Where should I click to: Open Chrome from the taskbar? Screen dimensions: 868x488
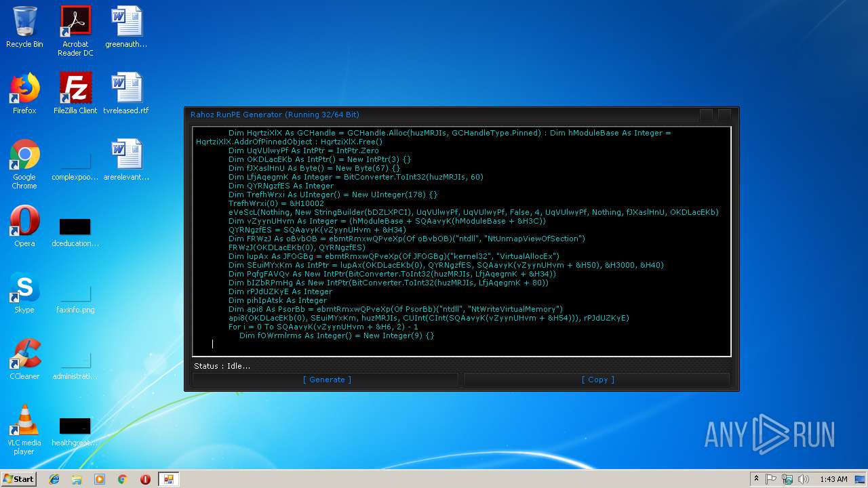pyautogui.click(x=122, y=479)
